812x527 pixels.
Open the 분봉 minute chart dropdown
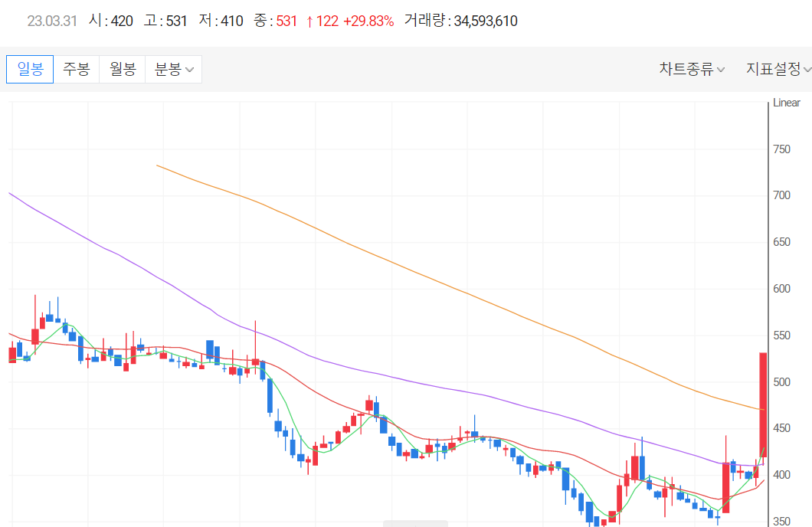point(173,69)
